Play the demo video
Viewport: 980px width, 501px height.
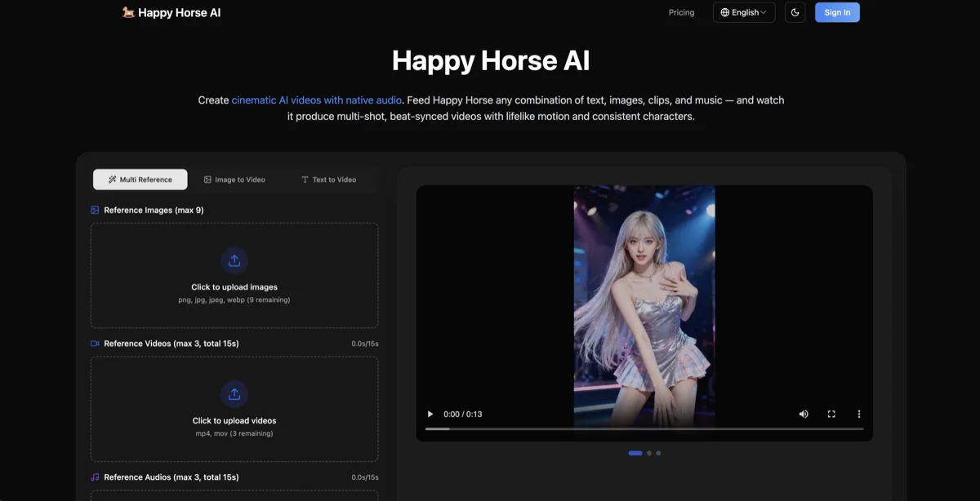click(430, 415)
